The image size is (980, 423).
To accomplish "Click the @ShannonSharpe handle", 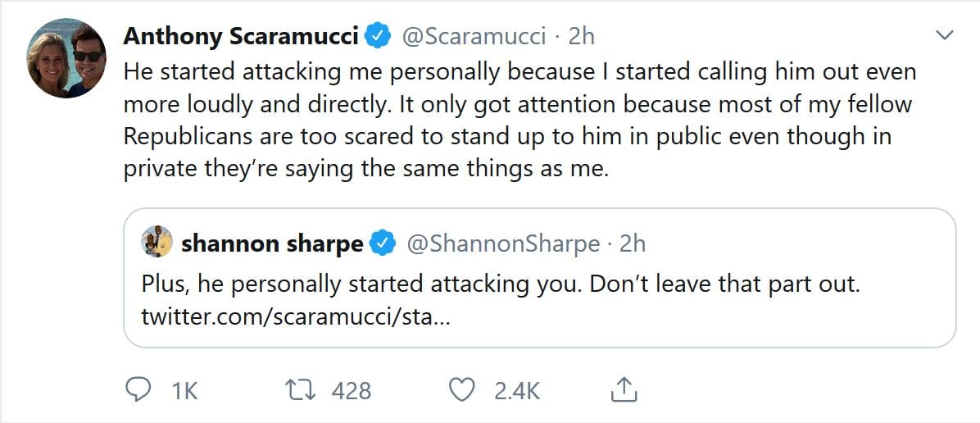I will point(503,243).
